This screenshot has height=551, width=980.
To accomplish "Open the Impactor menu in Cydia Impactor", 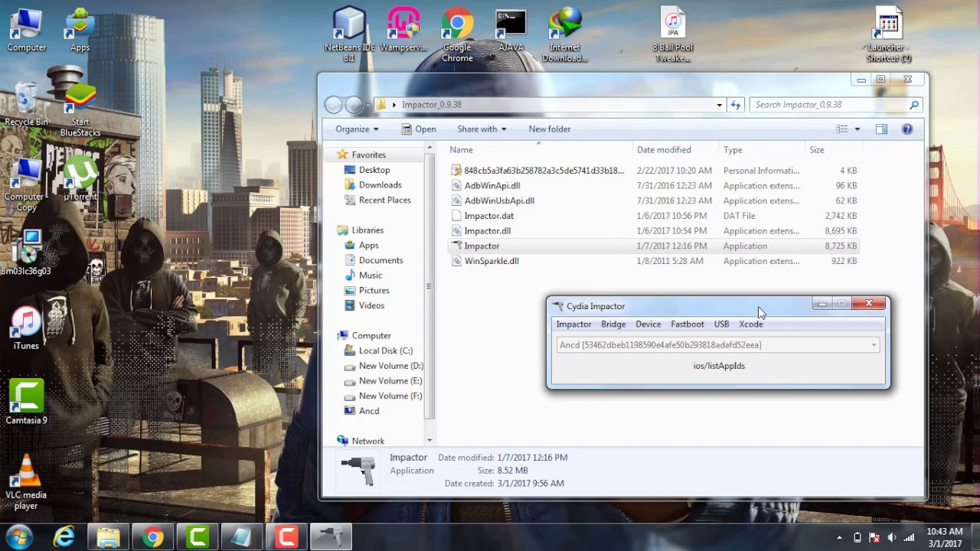I will pyautogui.click(x=573, y=324).
